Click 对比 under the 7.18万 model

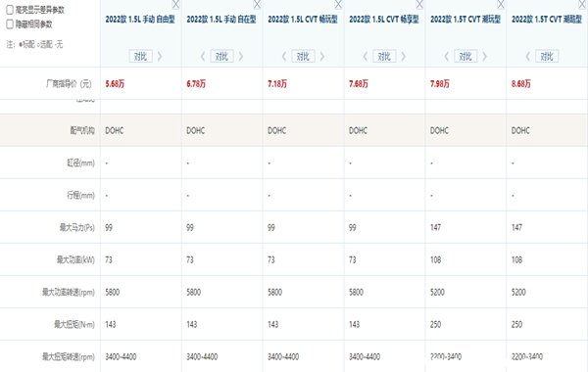(303, 57)
